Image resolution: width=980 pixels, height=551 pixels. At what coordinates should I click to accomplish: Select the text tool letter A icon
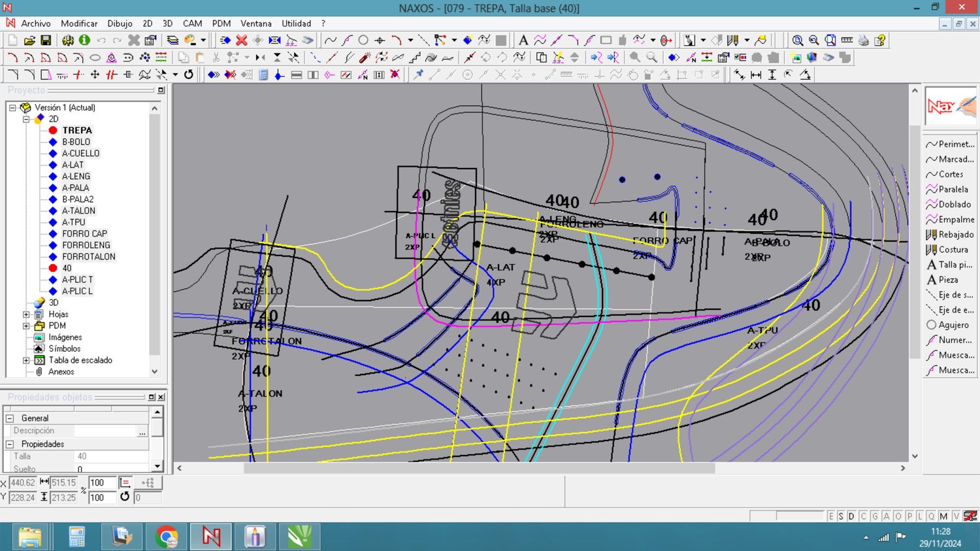523,41
